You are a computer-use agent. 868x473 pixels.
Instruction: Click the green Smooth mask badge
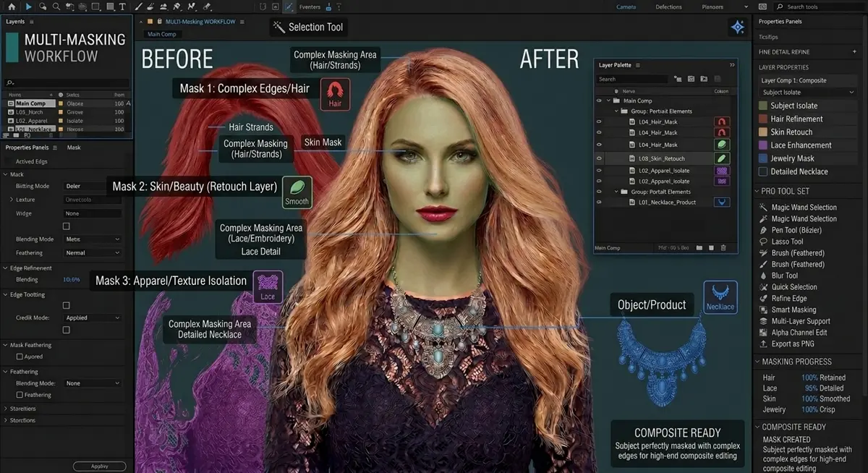297,192
